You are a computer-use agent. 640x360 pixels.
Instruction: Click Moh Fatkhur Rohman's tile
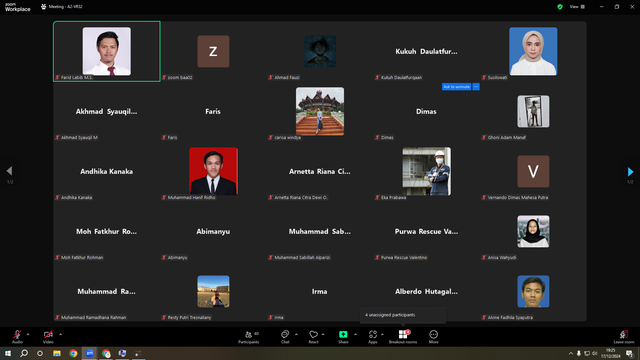click(107, 231)
